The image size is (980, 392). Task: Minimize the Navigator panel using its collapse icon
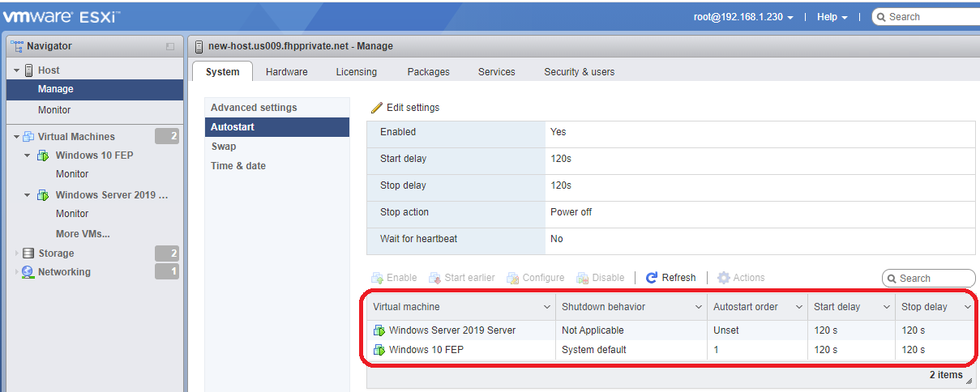pos(170,47)
